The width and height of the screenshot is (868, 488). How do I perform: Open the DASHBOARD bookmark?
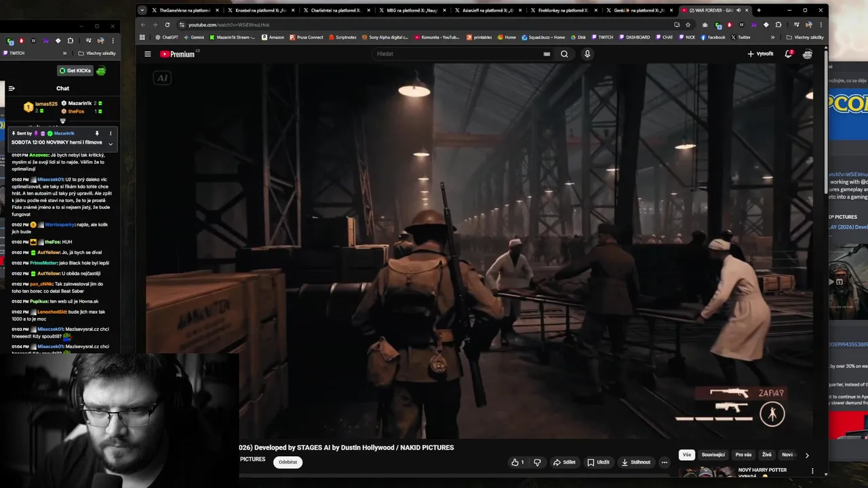click(634, 37)
